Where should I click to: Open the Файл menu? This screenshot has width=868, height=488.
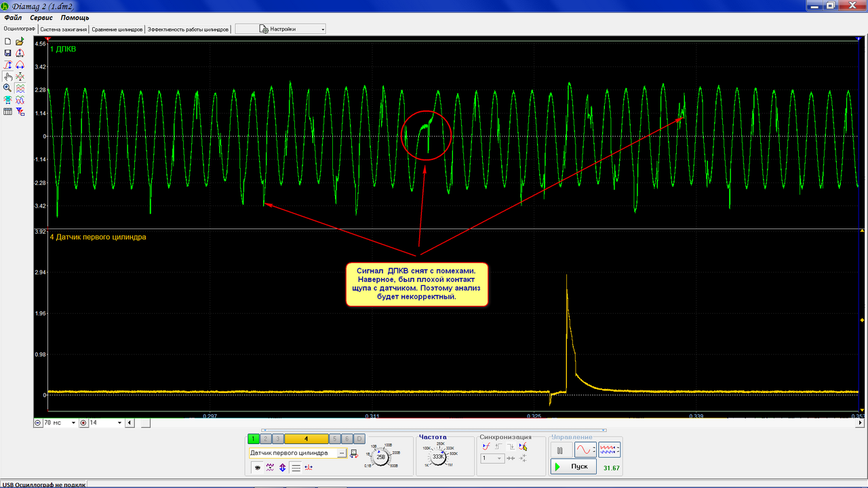click(x=13, y=18)
